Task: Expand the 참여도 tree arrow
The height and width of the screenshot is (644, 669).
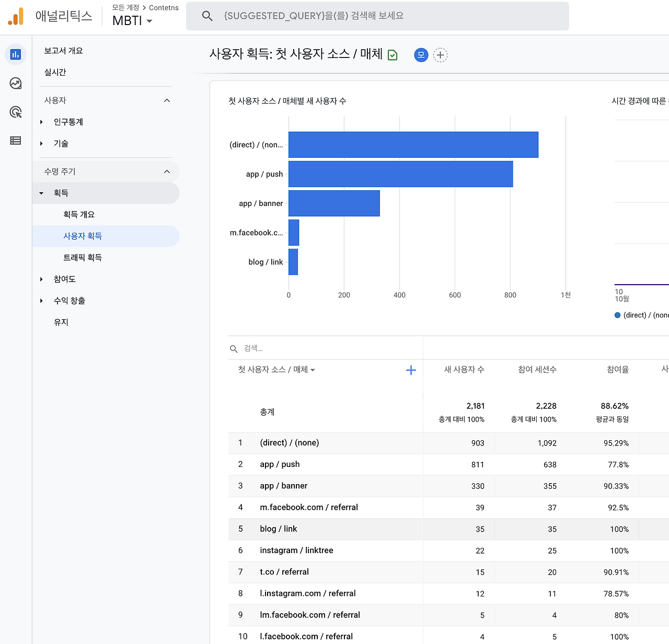Action: (x=41, y=279)
